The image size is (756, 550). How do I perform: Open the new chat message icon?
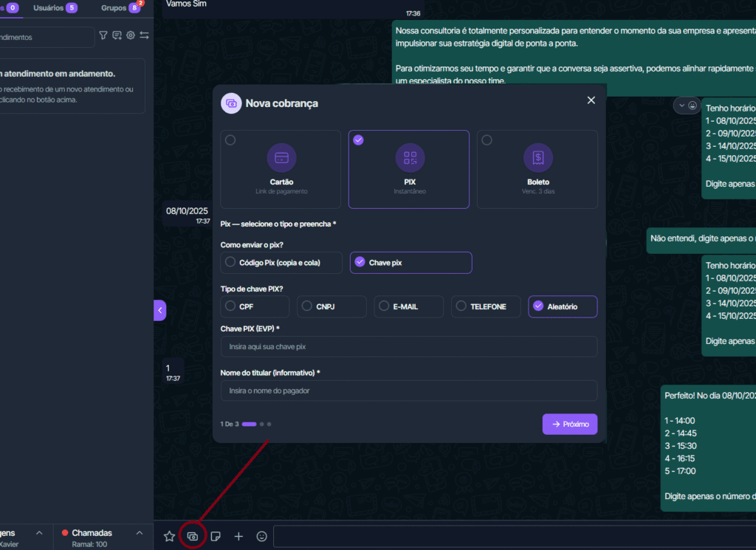[117, 35]
